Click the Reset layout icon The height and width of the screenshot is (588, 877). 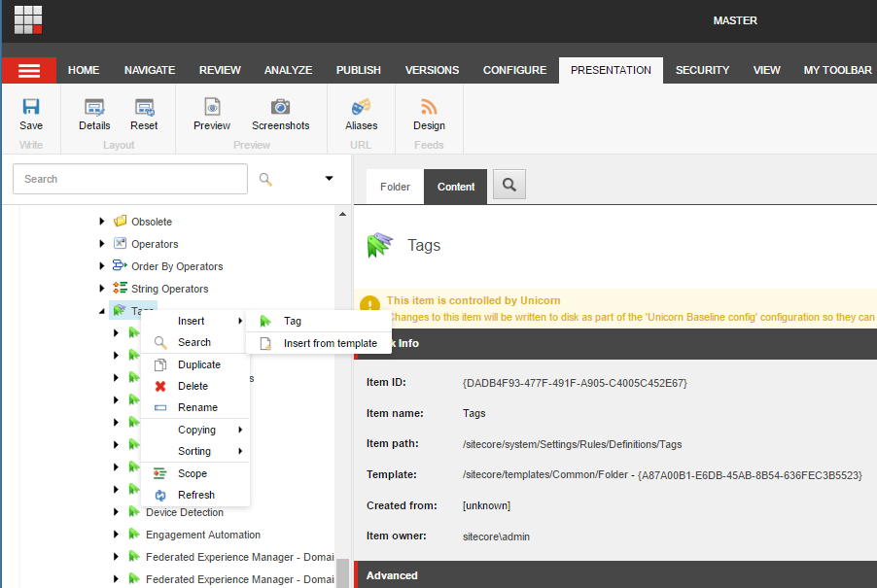[x=144, y=108]
